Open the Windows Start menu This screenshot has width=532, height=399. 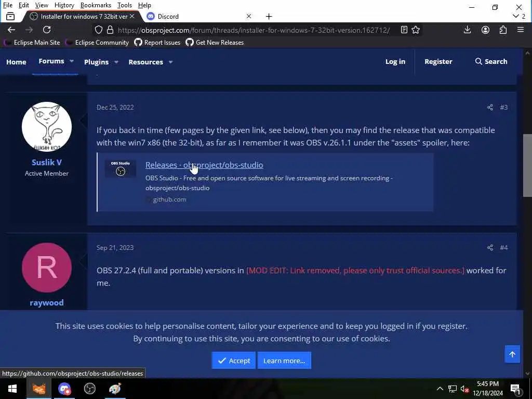point(12,389)
